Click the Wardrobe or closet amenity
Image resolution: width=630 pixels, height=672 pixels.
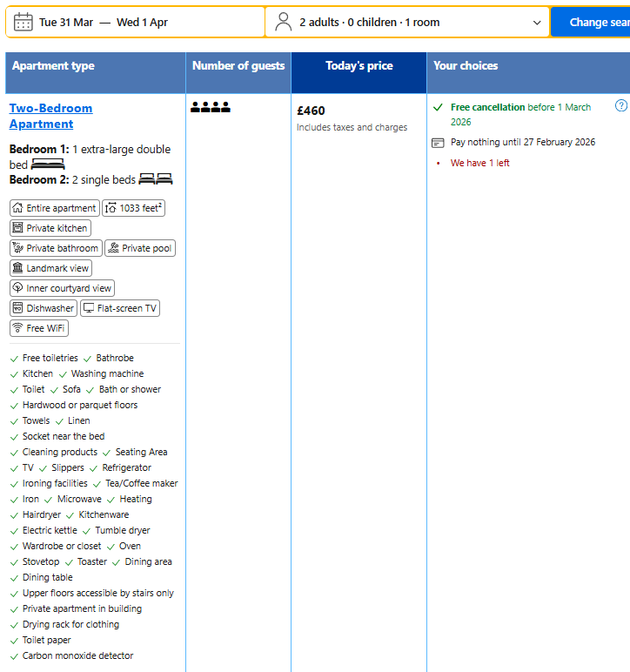pyautogui.click(x=62, y=546)
